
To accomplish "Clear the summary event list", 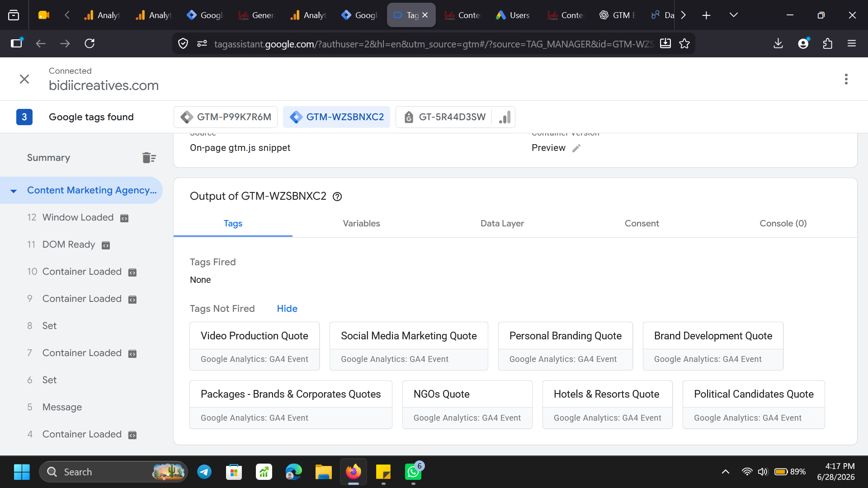I will pos(149,158).
